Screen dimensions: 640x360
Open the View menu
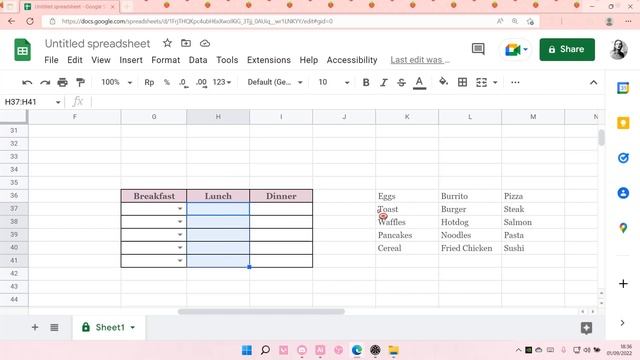[101, 60]
